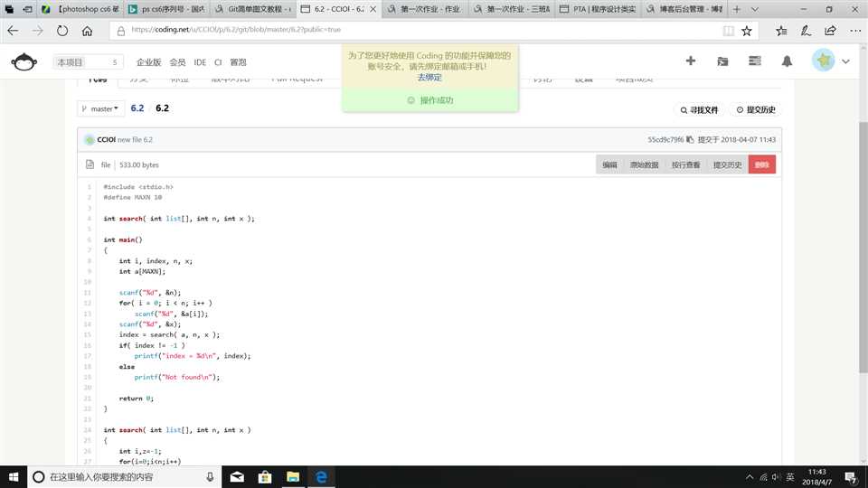Open the Windows Action Center icon
The image size is (868, 488).
pyautogui.click(x=852, y=477)
